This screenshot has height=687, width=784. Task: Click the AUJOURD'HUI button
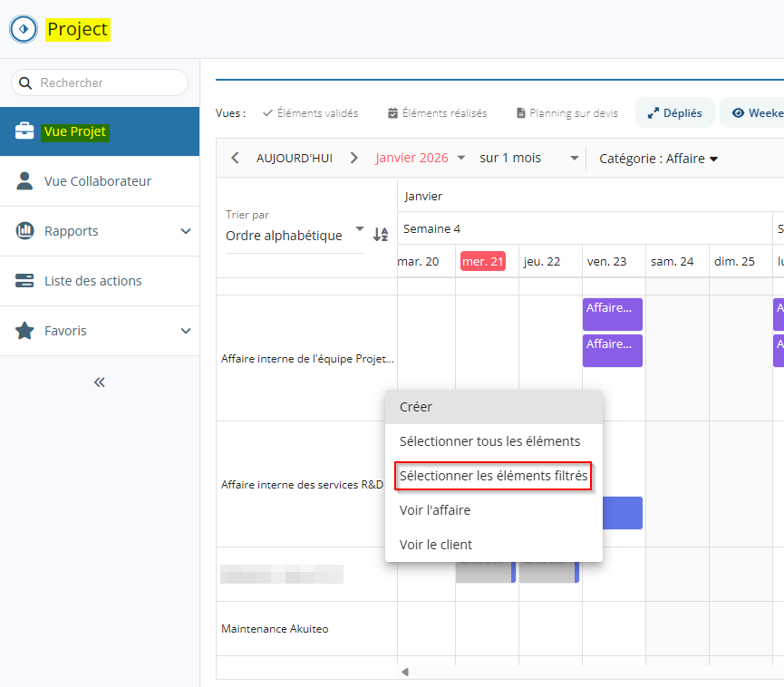[x=295, y=158]
